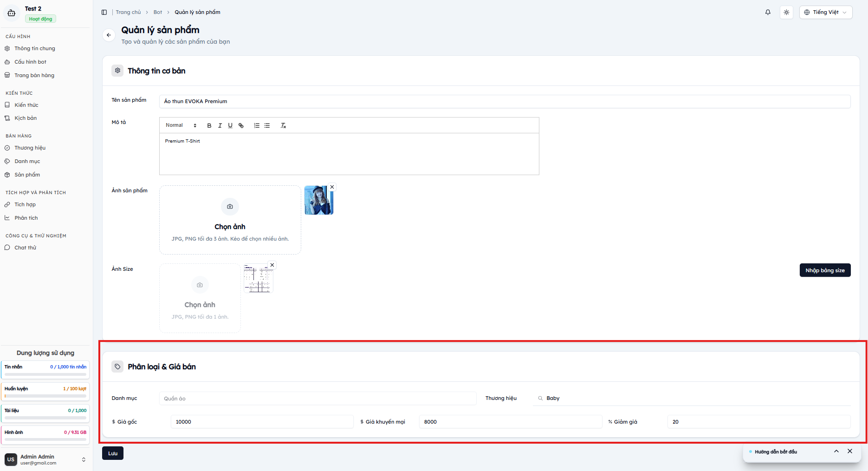Screen dimensions: 868x471
Task: Edit the % Giảm giá field
Action: pos(759,422)
